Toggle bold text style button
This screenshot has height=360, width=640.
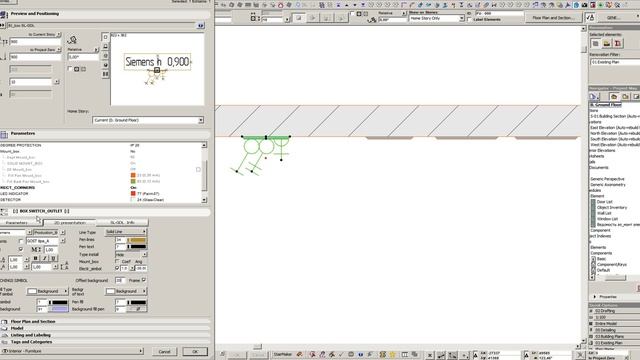click(x=36, y=258)
